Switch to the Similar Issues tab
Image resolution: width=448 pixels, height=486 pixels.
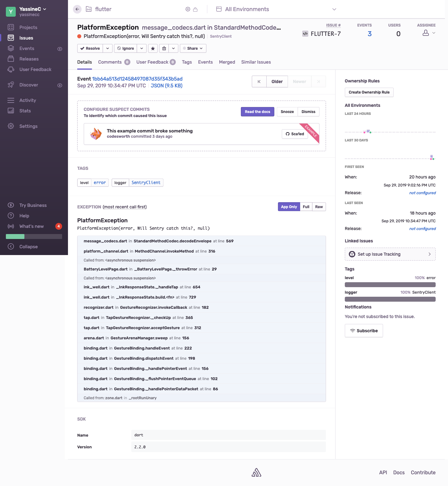256,62
